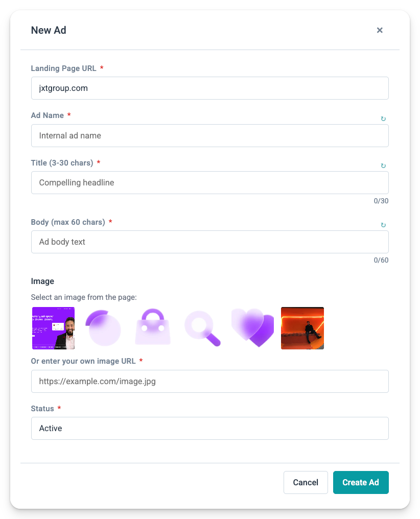Choose the purple hearts image
This screenshot has height=519, width=420.
[x=252, y=328]
